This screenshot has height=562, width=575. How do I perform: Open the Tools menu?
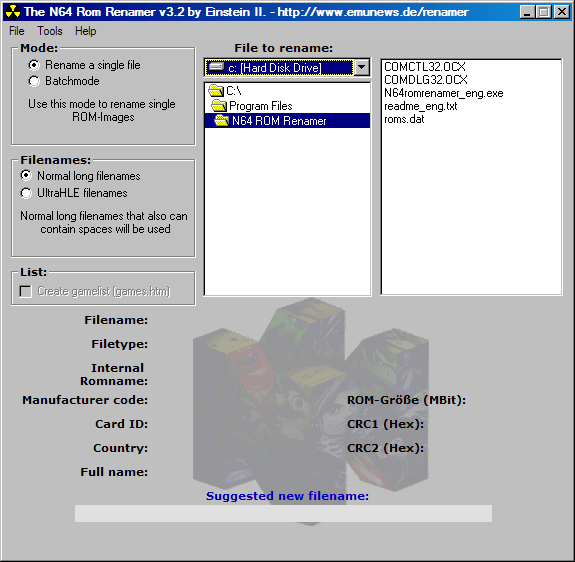click(50, 31)
